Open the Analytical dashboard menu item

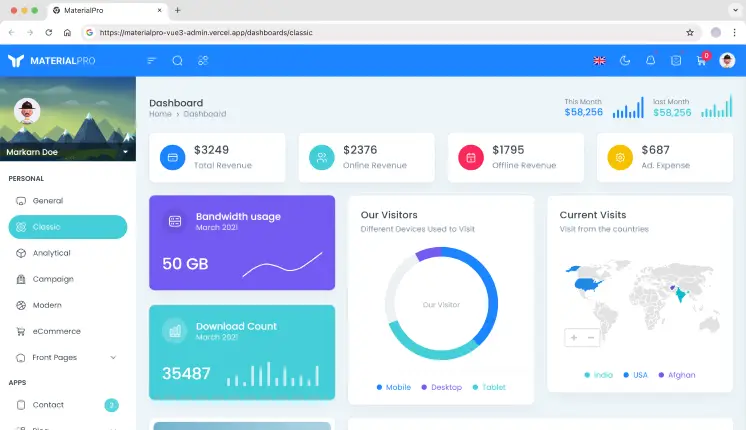click(x=68, y=253)
